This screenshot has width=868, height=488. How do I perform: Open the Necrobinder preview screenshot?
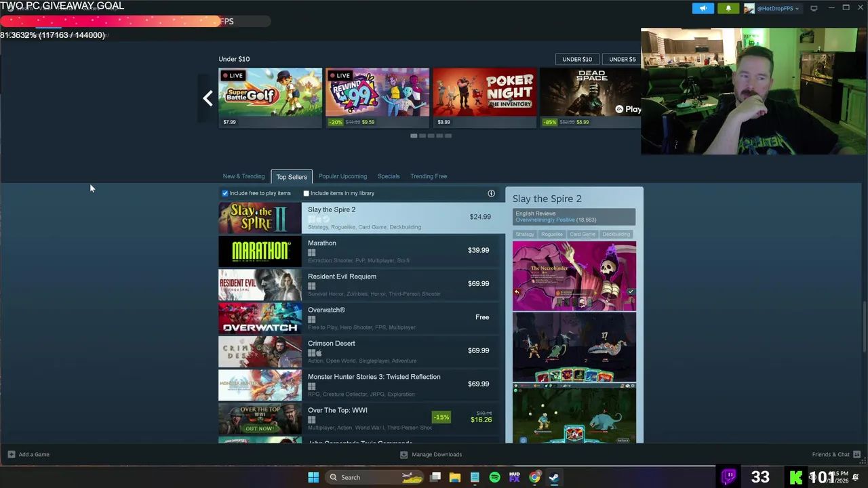click(x=574, y=276)
